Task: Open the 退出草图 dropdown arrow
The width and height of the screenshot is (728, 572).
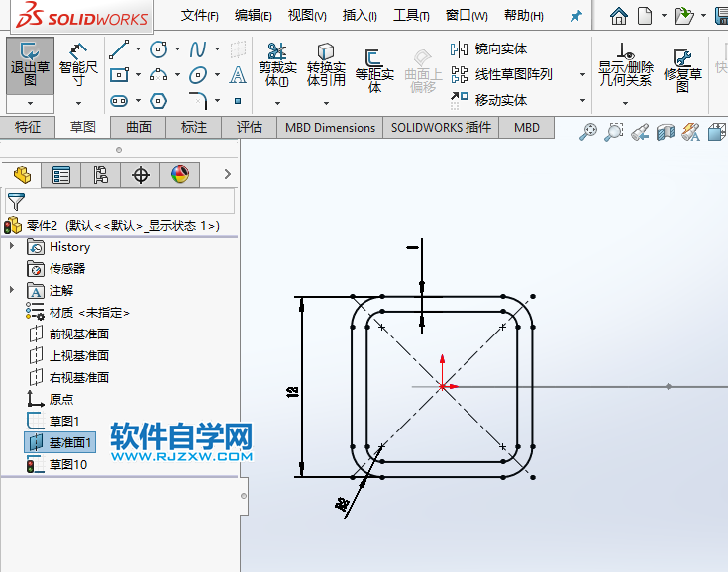Action: coord(30,103)
